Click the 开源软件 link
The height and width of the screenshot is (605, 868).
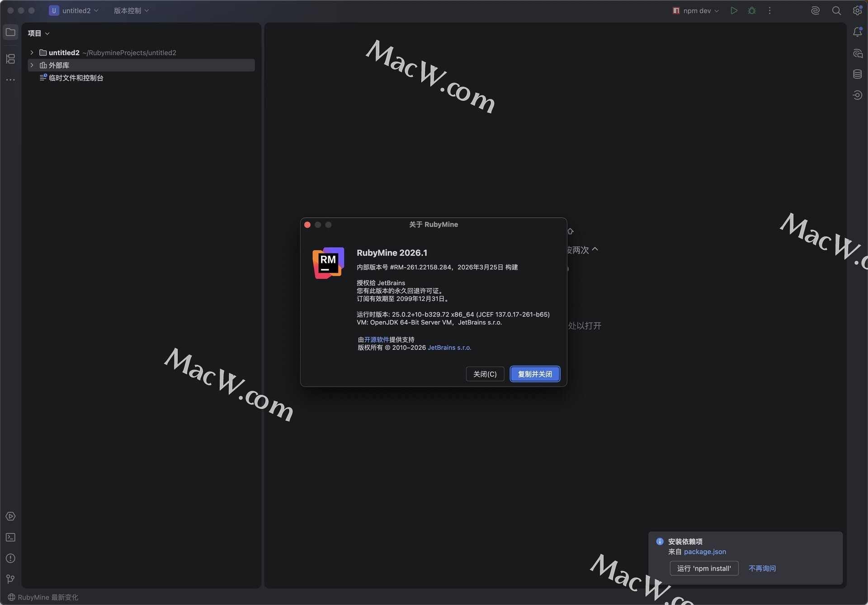pos(376,339)
